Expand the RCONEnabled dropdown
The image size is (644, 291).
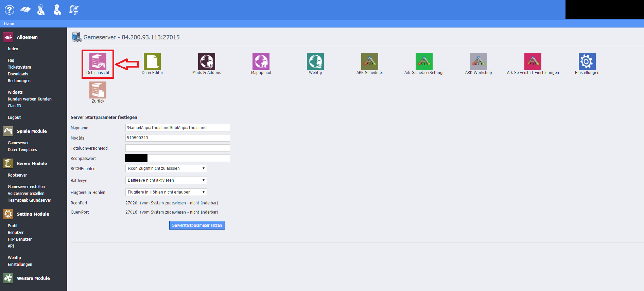click(x=166, y=168)
